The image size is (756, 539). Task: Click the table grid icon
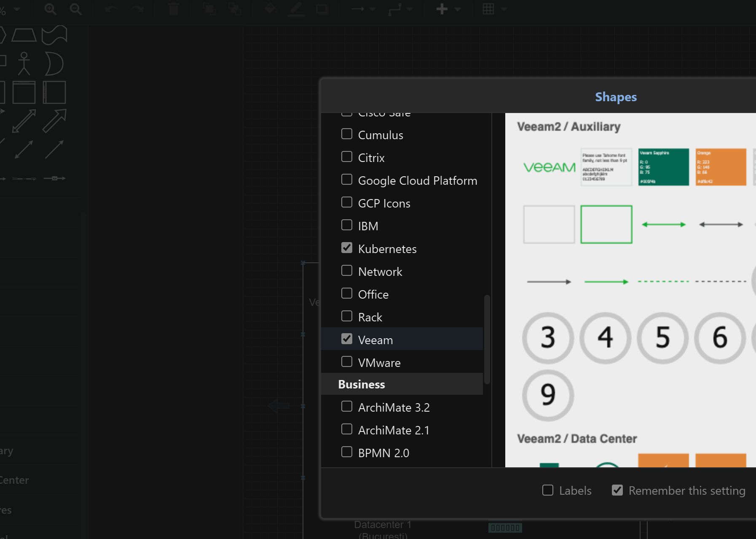tap(488, 9)
